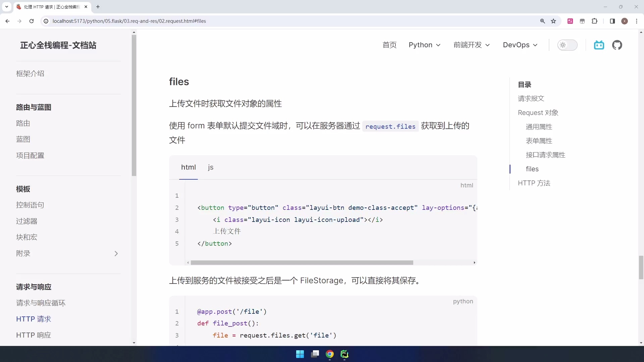Launch PyCharm from the taskbar

point(345,354)
